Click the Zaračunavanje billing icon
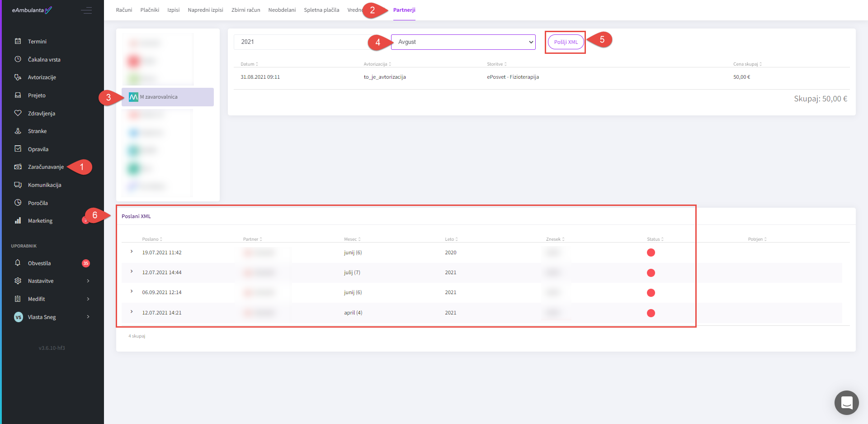 (x=18, y=167)
